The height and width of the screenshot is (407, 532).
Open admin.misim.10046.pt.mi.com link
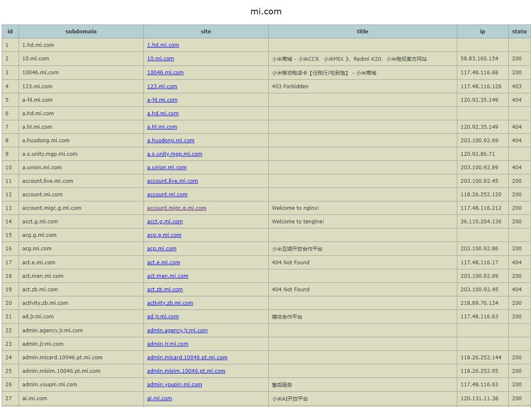point(186,371)
